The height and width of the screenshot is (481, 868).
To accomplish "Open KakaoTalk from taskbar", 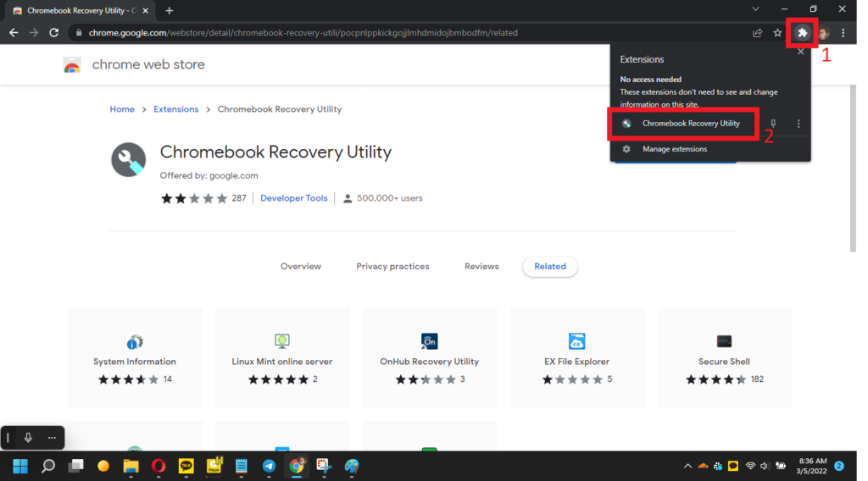I will 186,466.
